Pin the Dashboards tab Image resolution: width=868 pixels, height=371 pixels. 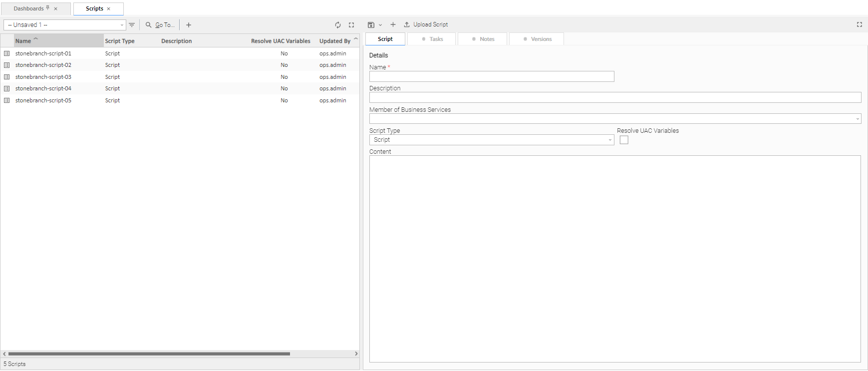pos(48,8)
